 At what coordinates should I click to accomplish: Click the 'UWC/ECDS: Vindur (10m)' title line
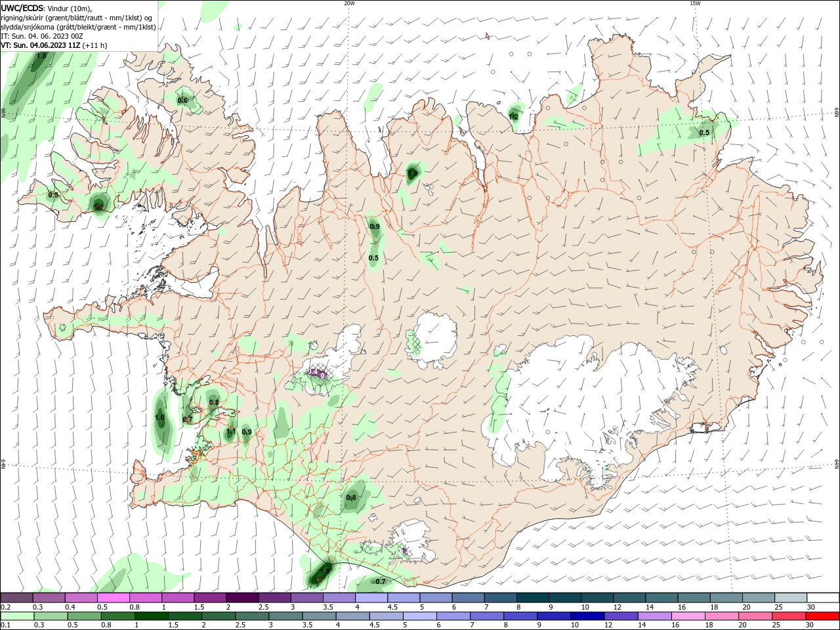point(47,8)
